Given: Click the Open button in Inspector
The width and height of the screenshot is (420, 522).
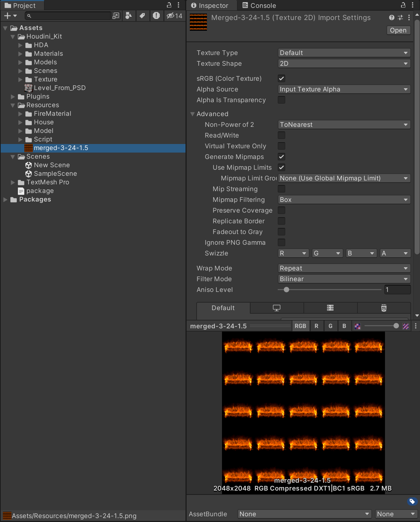Looking at the screenshot, I should [x=398, y=30].
